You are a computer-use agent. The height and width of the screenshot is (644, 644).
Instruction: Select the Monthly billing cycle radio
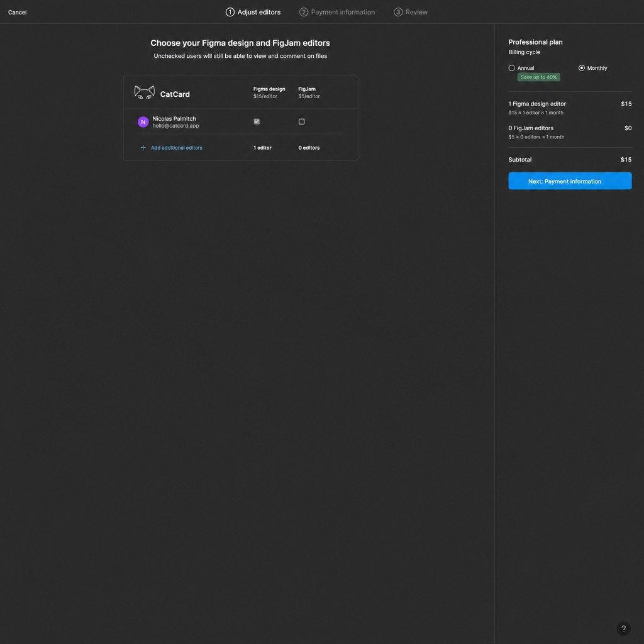582,68
